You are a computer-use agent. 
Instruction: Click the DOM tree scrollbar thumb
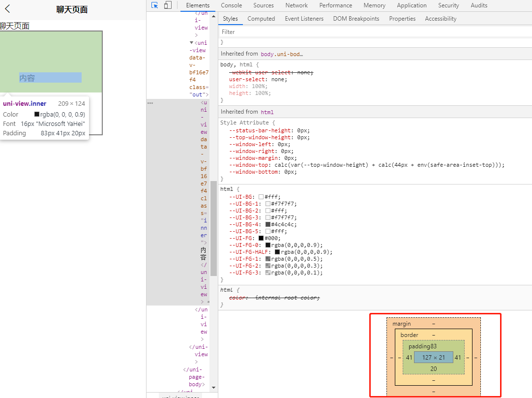(213, 229)
